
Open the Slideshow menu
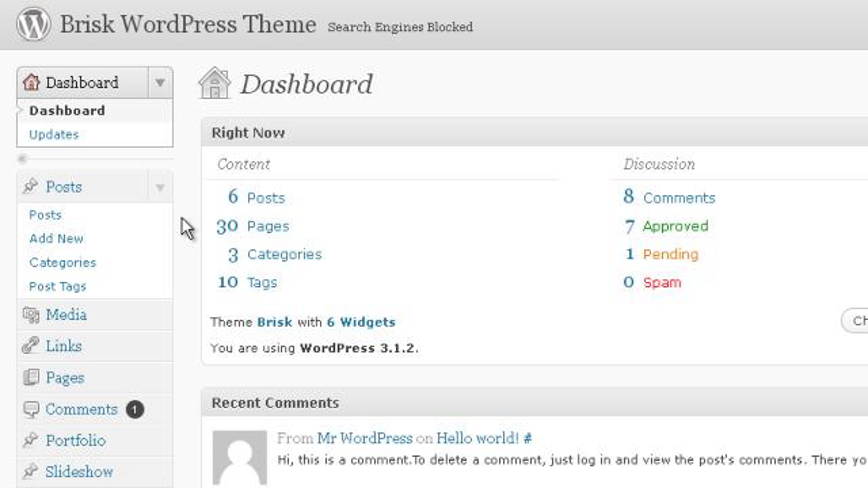(79, 472)
